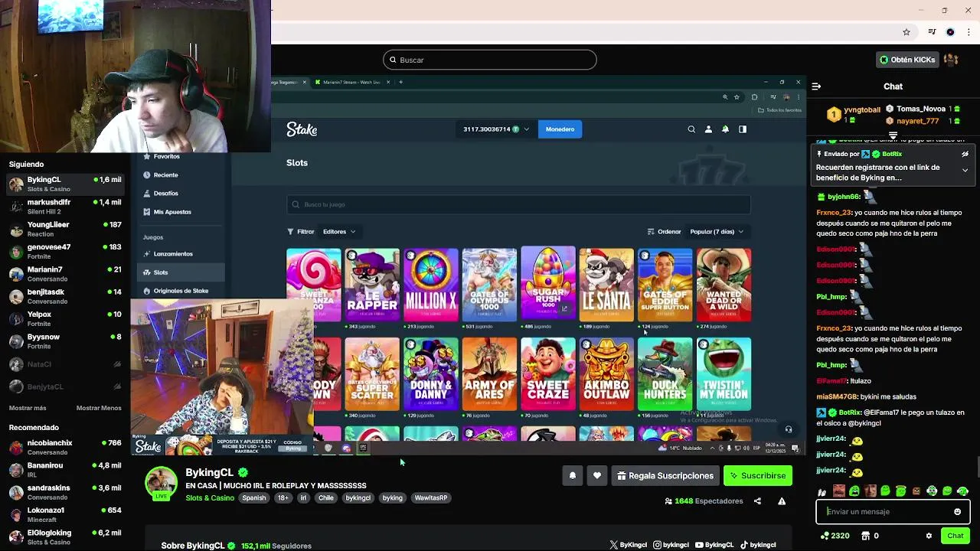Screen dimensions: 980x551
Task: Click the Monedero wallet button
Action: click(x=560, y=129)
